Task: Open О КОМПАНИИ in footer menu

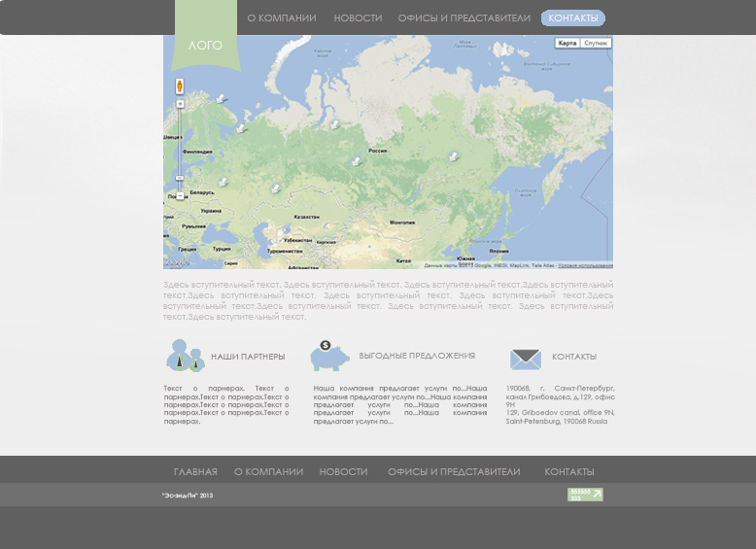Action: pos(268,472)
